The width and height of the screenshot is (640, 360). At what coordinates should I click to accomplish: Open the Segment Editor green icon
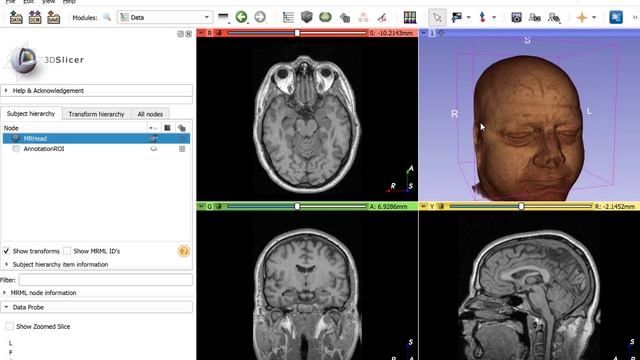tap(325, 17)
